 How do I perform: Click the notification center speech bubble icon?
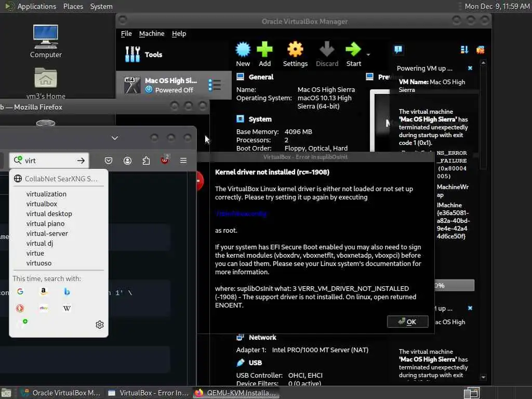click(398, 50)
